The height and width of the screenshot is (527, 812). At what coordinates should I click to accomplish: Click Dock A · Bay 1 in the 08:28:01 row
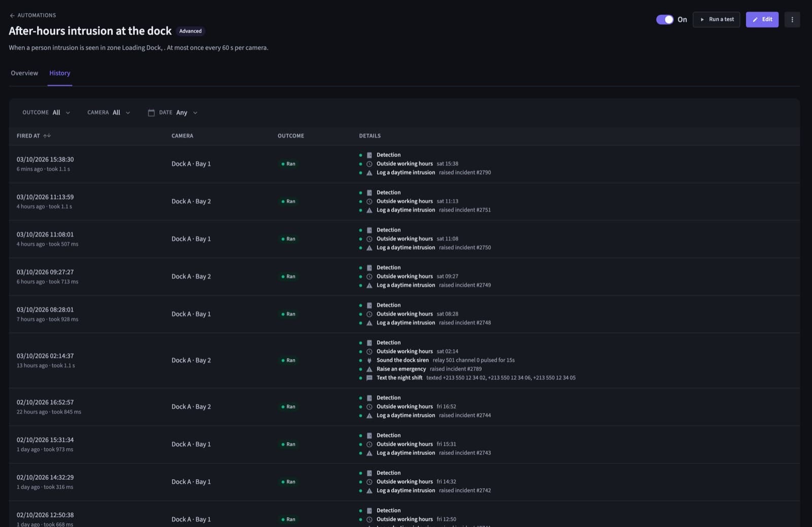tap(191, 314)
